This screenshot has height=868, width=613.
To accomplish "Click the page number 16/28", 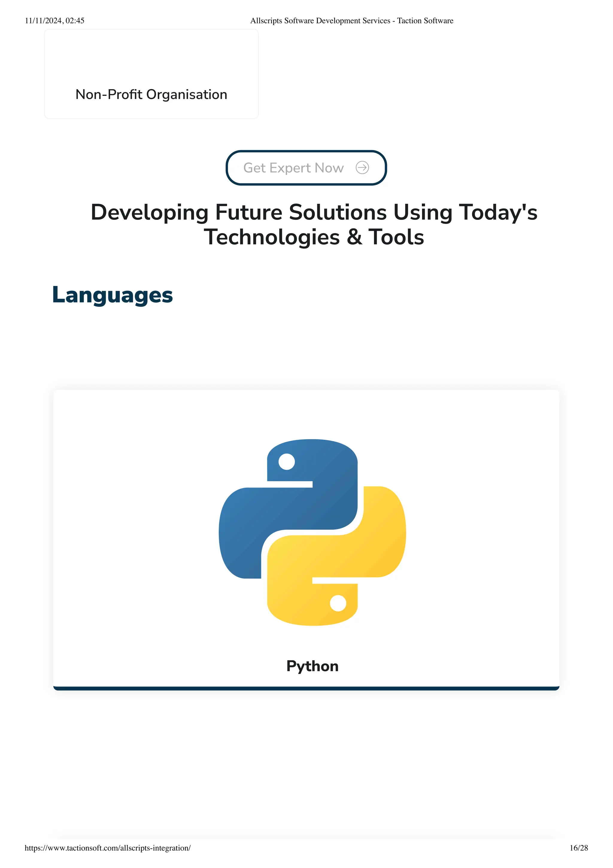I will coord(579,848).
